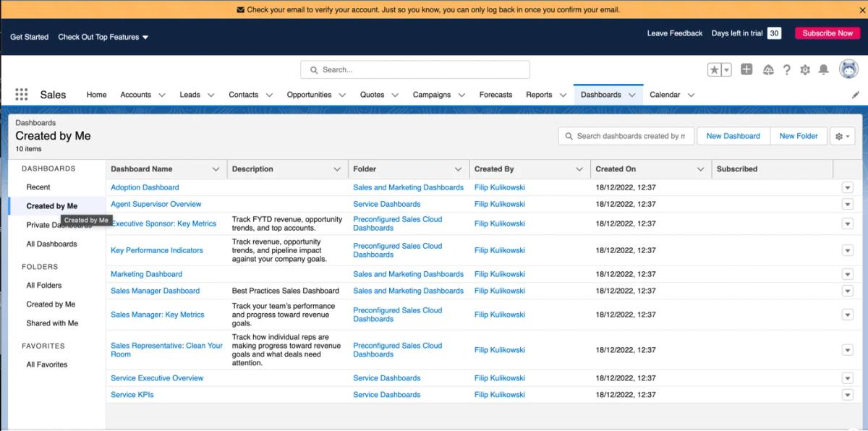Expand the Dashboards tab chevron
The height and width of the screenshot is (431, 868).
(631, 95)
